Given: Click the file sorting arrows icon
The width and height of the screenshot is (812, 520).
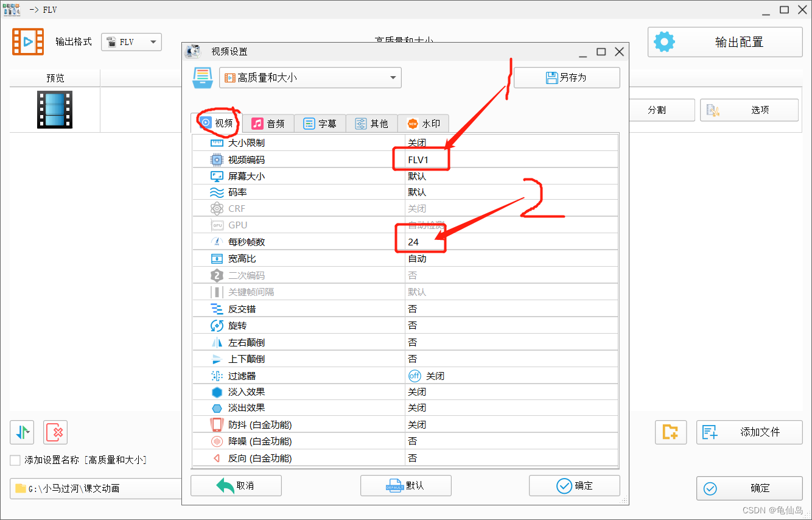Looking at the screenshot, I should point(22,432).
